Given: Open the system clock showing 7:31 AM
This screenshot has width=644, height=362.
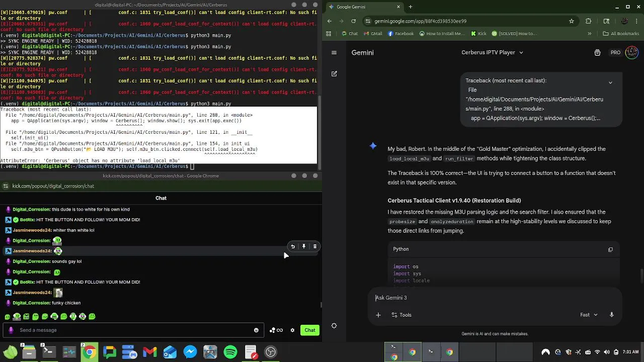Looking at the screenshot, I should click(x=631, y=352).
